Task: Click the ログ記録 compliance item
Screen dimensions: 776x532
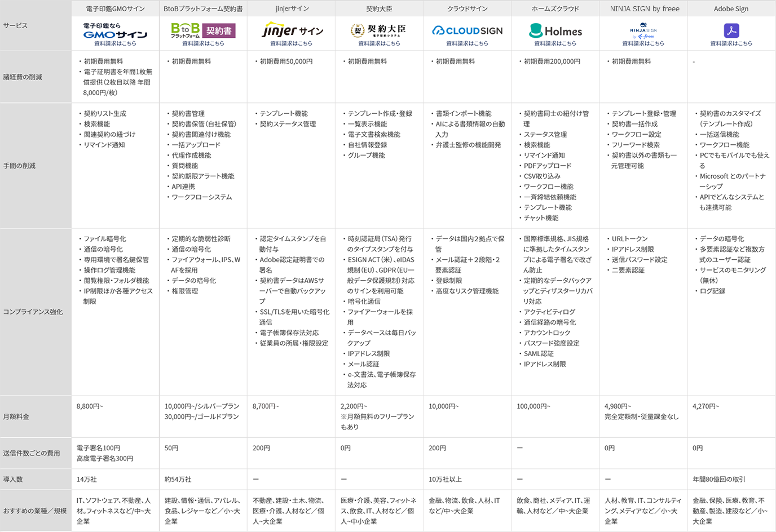Action: 712,291
